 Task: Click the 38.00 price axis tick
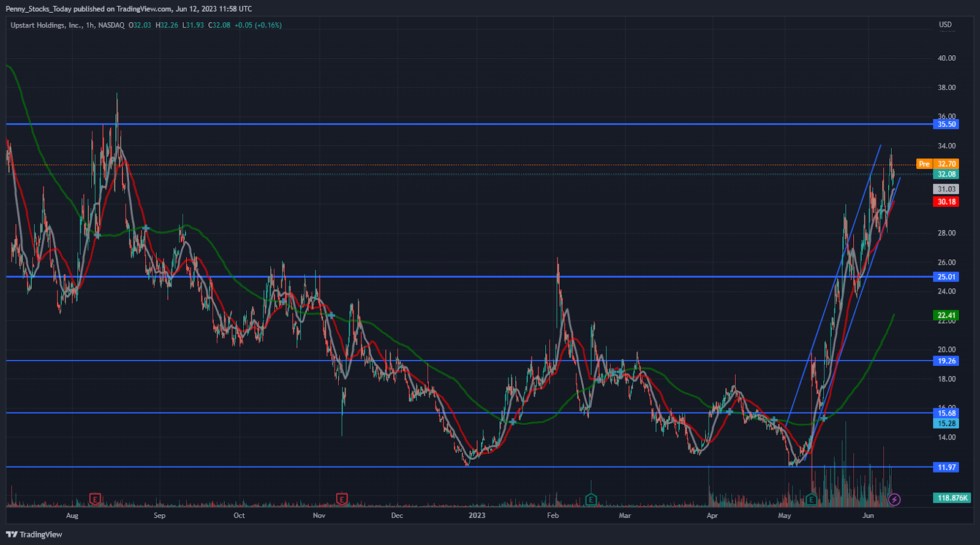[946, 88]
